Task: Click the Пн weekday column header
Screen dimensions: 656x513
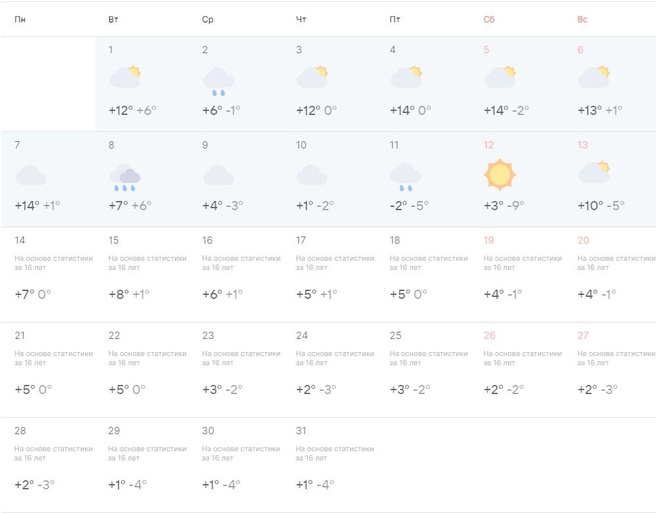Action: pyautogui.click(x=20, y=20)
